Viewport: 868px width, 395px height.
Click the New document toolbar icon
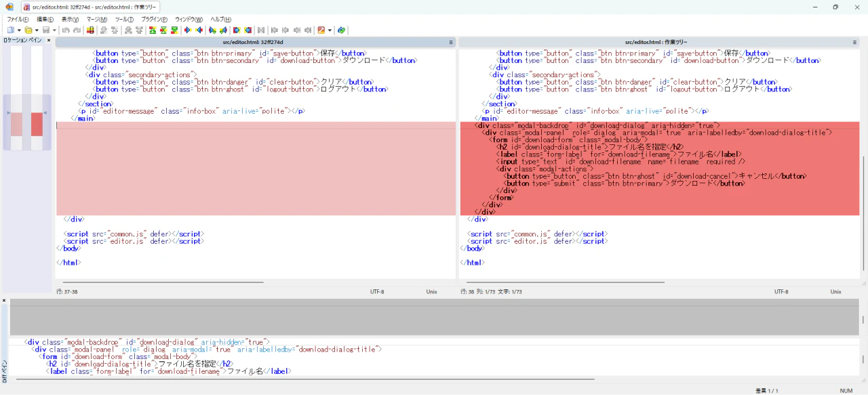(10, 30)
